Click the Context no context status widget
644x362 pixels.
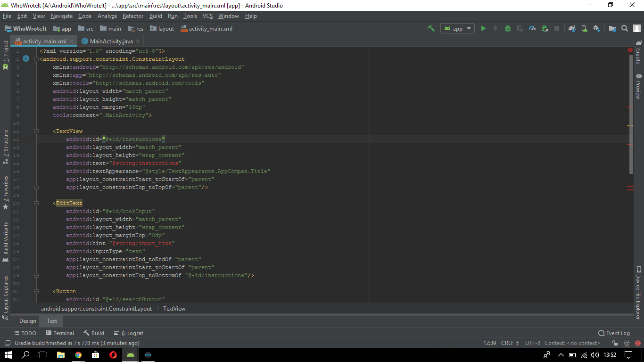pyautogui.click(x=572, y=343)
